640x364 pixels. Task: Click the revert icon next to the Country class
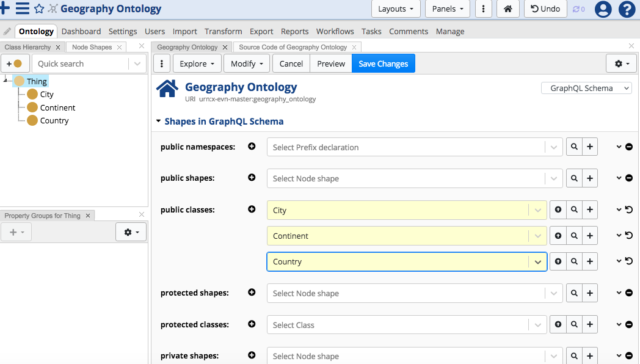pyautogui.click(x=629, y=261)
